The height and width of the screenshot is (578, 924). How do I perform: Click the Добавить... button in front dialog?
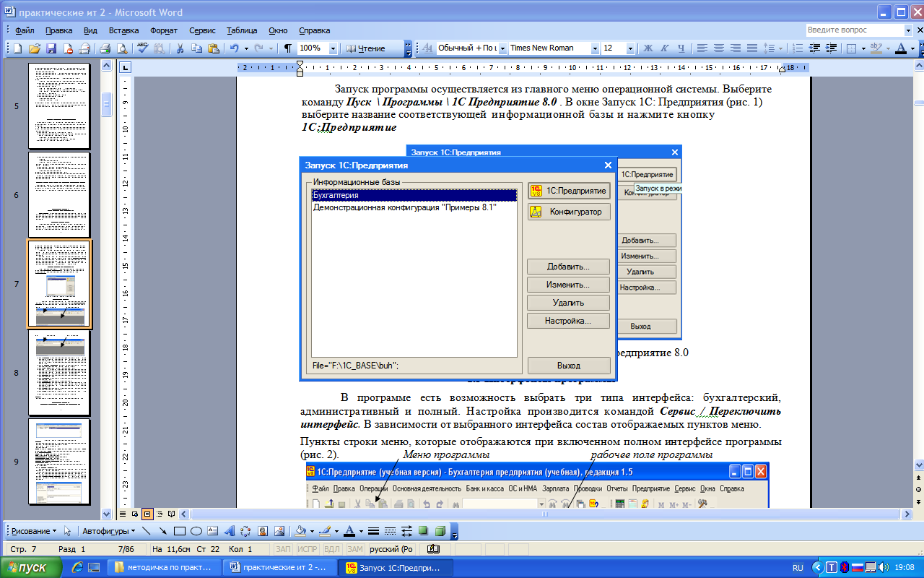click(x=569, y=267)
